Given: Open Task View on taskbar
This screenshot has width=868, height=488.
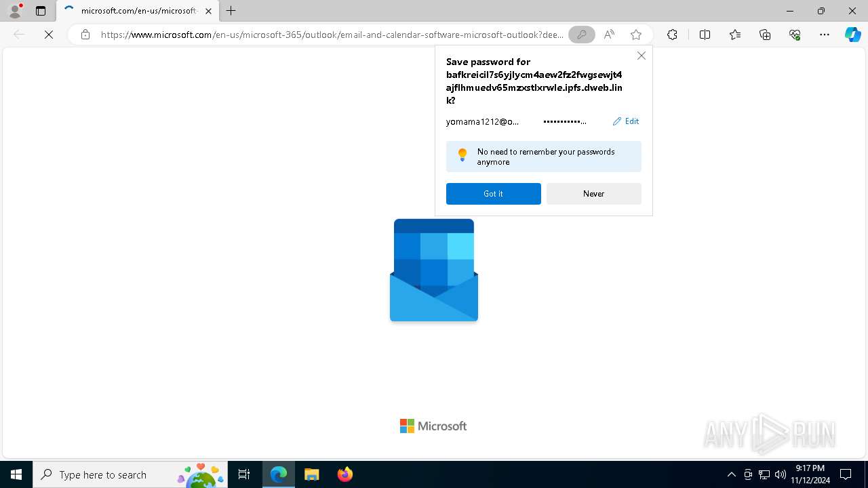Looking at the screenshot, I should 244,474.
